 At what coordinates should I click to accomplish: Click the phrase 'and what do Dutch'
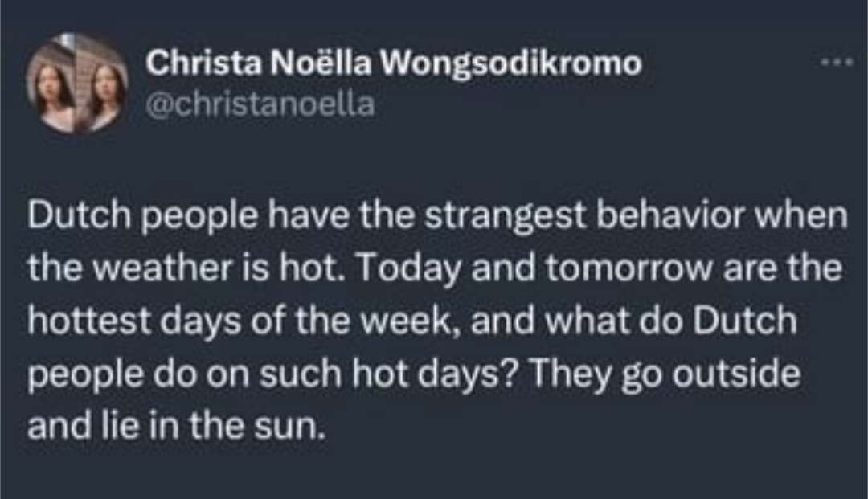646,322
